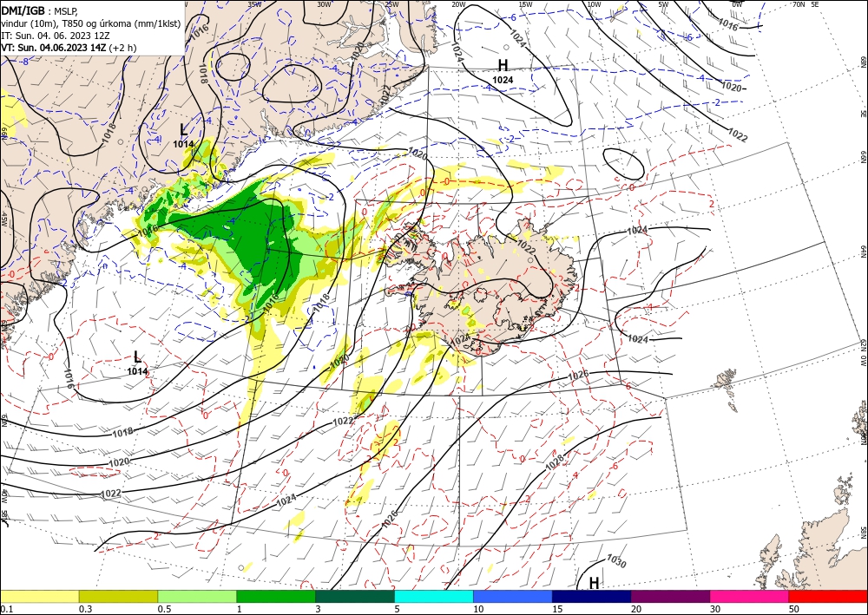The width and height of the screenshot is (868, 615).
Task: Select the purple 20–30 legend swatch
Action: click(x=670, y=596)
